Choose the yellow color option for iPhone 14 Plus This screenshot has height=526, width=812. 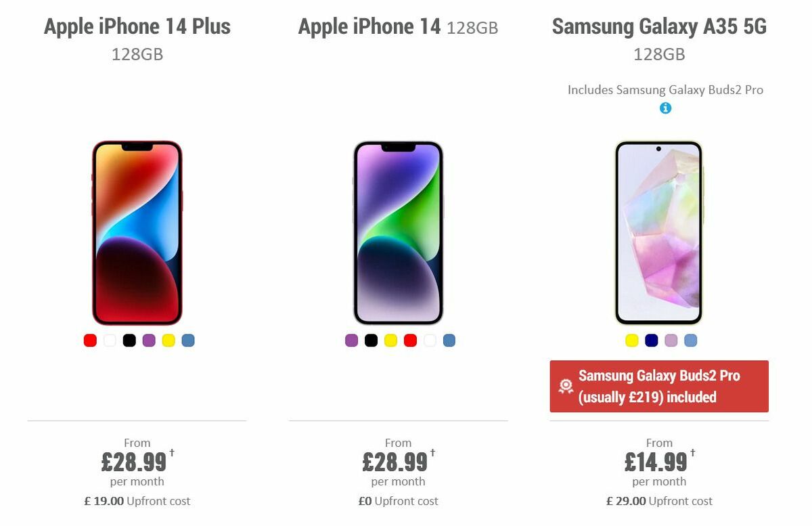coord(168,341)
